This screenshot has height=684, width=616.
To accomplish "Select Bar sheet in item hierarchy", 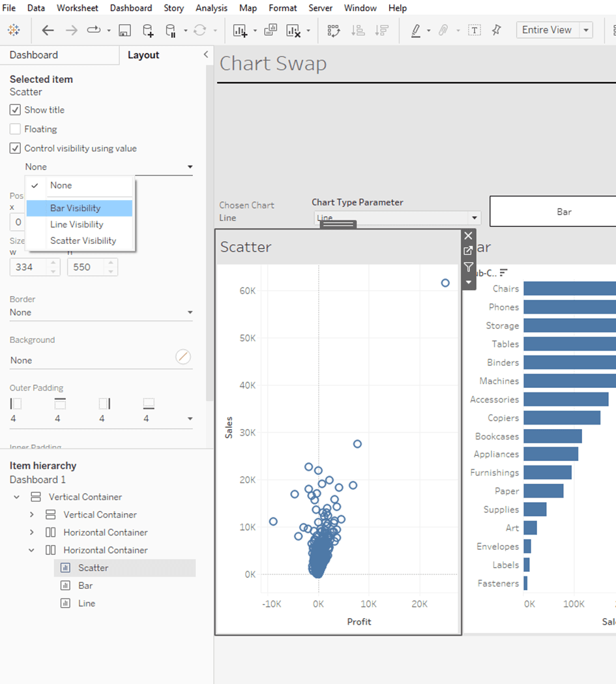I will 85,586.
